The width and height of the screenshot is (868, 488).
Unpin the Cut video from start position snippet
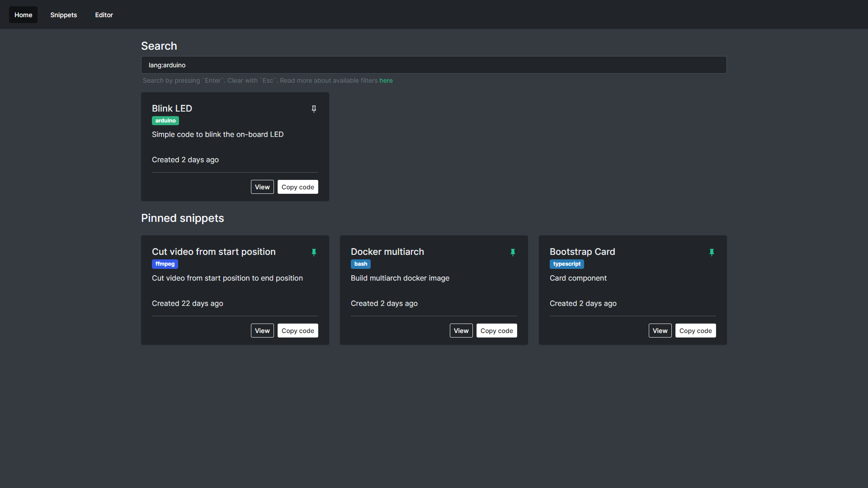coord(314,252)
